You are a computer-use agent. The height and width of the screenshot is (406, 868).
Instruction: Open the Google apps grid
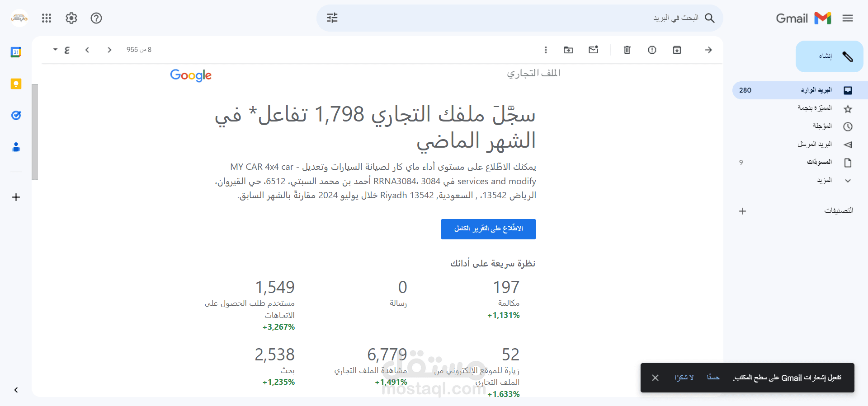(47, 18)
